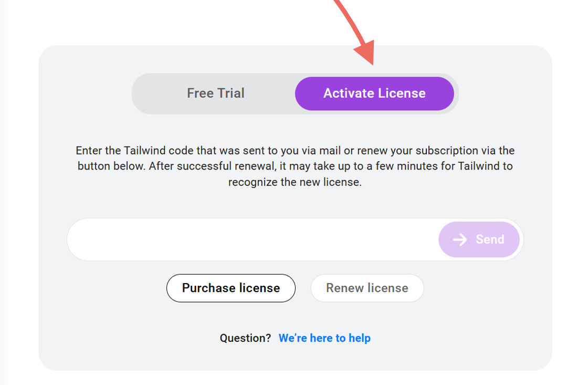Click the right-arrow icon in Send button

click(460, 240)
